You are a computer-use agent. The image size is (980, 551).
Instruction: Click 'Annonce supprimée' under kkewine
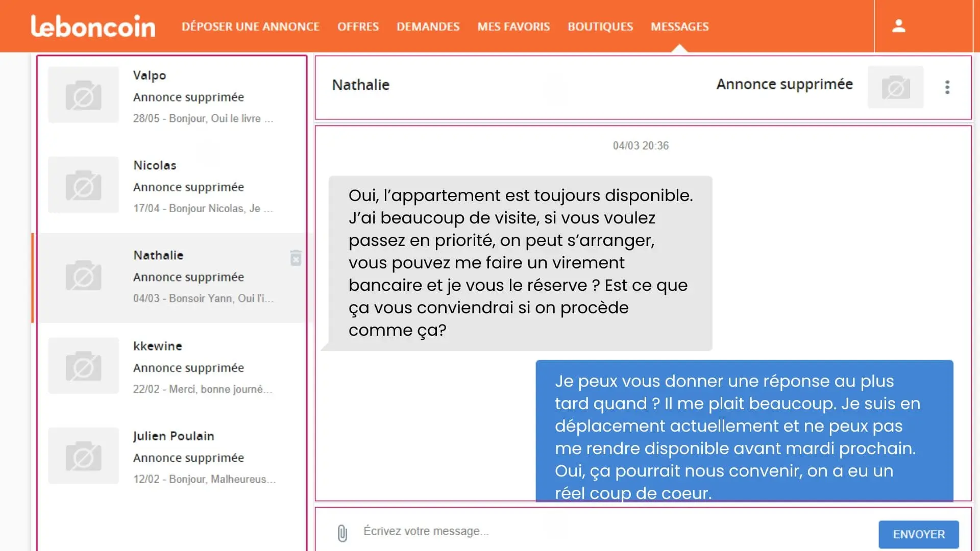coord(188,368)
